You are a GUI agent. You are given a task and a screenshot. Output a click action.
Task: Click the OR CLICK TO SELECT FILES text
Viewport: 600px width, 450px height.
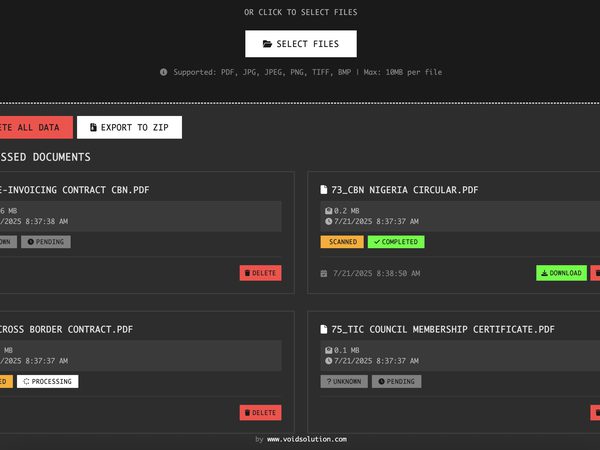tap(301, 12)
